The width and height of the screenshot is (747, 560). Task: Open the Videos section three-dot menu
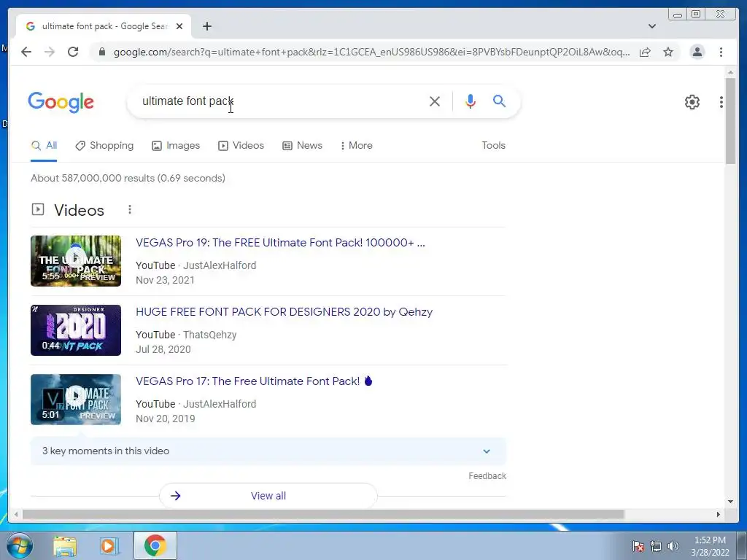[x=130, y=209]
